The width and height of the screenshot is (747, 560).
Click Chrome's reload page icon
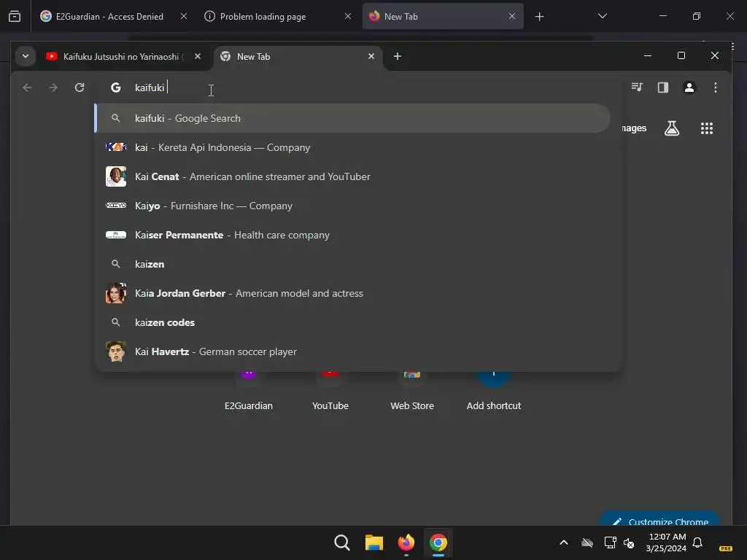pos(80,87)
